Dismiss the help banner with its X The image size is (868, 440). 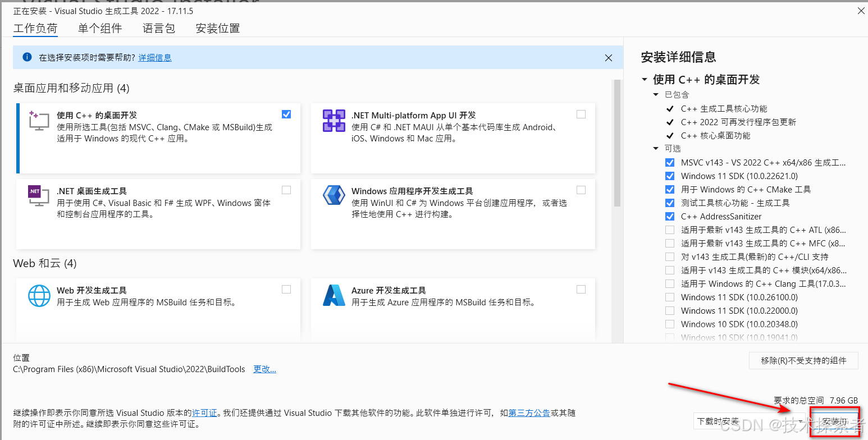(x=608, y=57)
